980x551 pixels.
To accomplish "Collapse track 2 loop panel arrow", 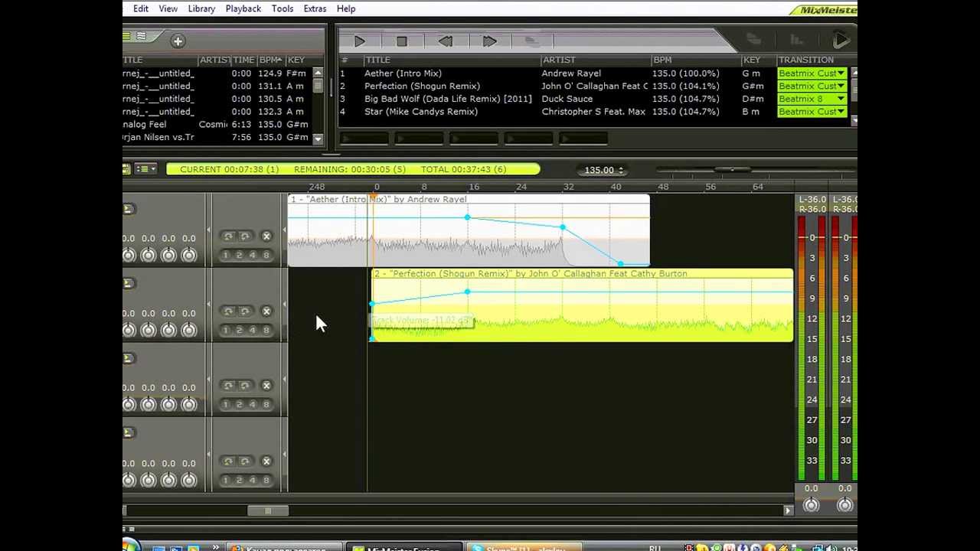I will (285, 305).
